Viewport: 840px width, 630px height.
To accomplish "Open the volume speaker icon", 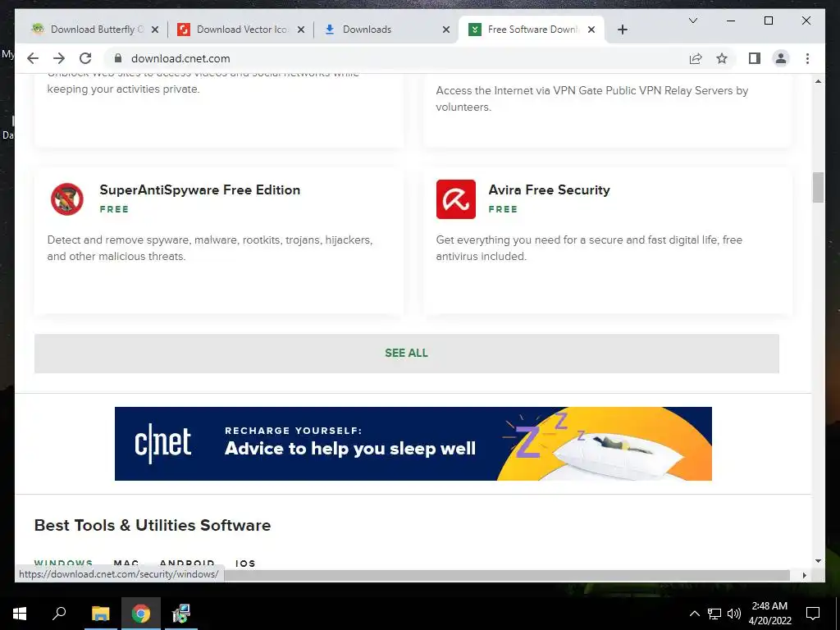I will [x=734, y=614].
